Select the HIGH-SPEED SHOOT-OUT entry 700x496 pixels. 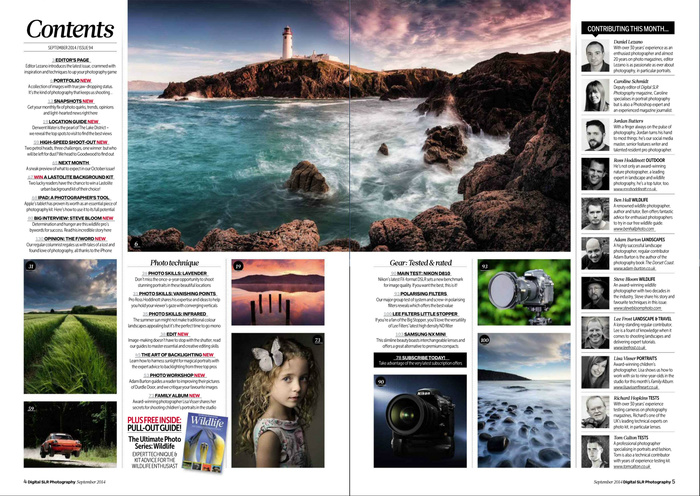click(x=71, y=142)
